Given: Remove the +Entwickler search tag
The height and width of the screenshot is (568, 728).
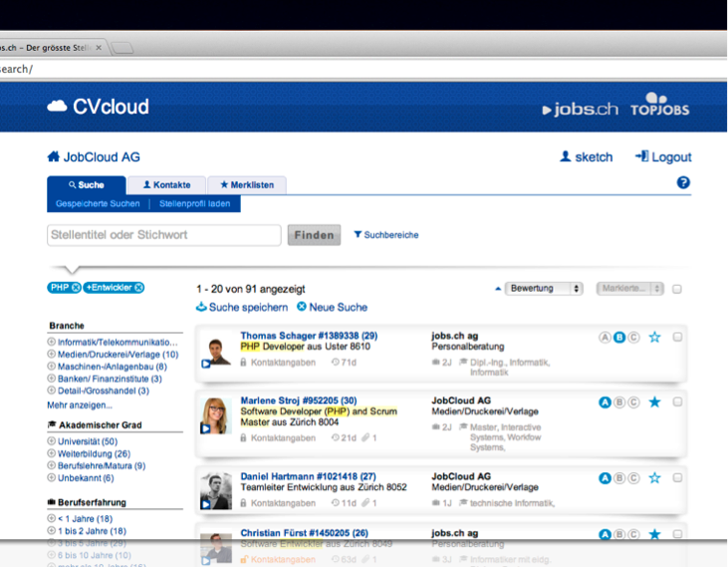Looking at the screenshot, I should point(138,287).
